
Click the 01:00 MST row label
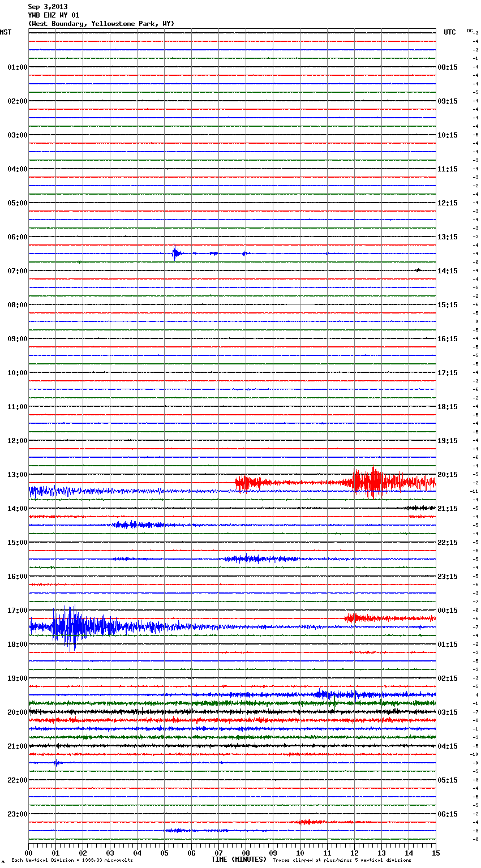[x=18, y=67]
